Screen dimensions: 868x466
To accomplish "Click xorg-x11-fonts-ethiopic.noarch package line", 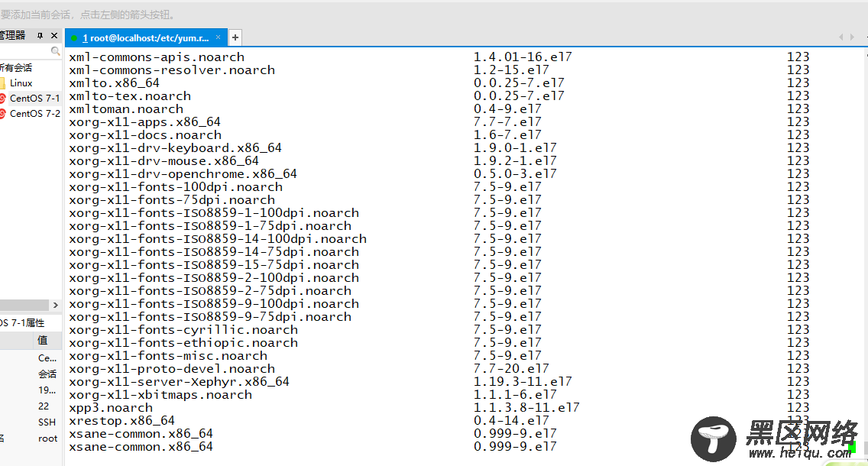I will click(x=184, y=343).
